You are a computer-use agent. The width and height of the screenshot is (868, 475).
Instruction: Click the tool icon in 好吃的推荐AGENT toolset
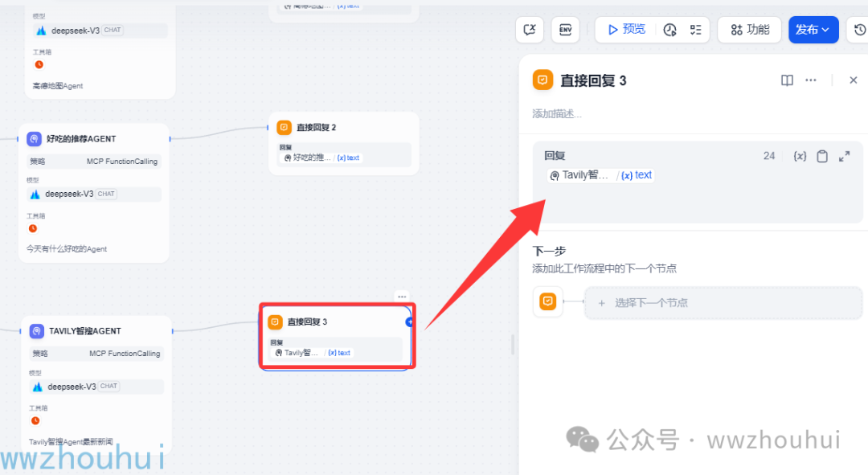(x=33, y=228)
